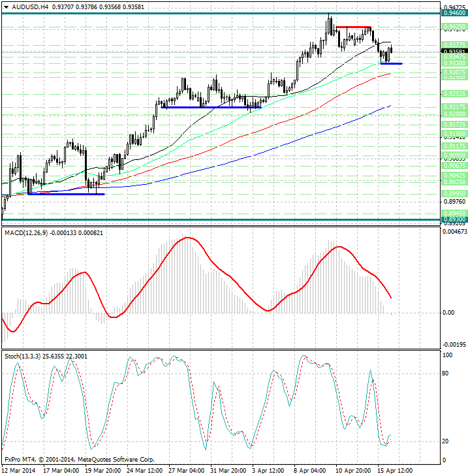Click the 0.89300 price level label
Viewport: 468px width, 476px height.
[x=454, y=219]
